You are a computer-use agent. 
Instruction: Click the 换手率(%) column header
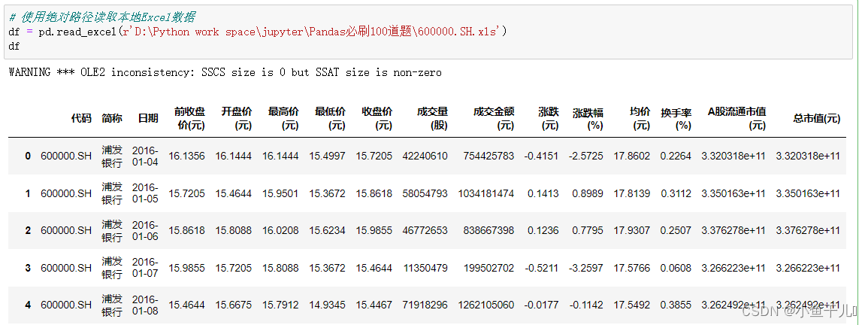(676, 119)
